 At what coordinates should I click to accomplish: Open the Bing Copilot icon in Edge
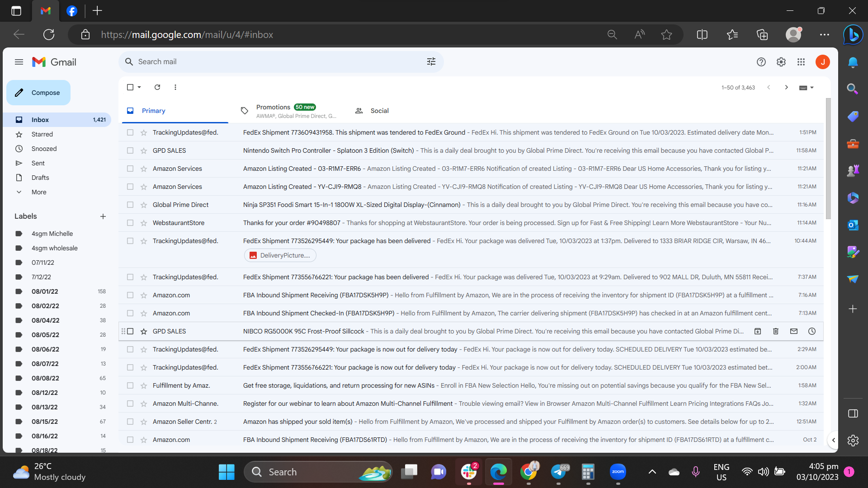coord(853,35)
